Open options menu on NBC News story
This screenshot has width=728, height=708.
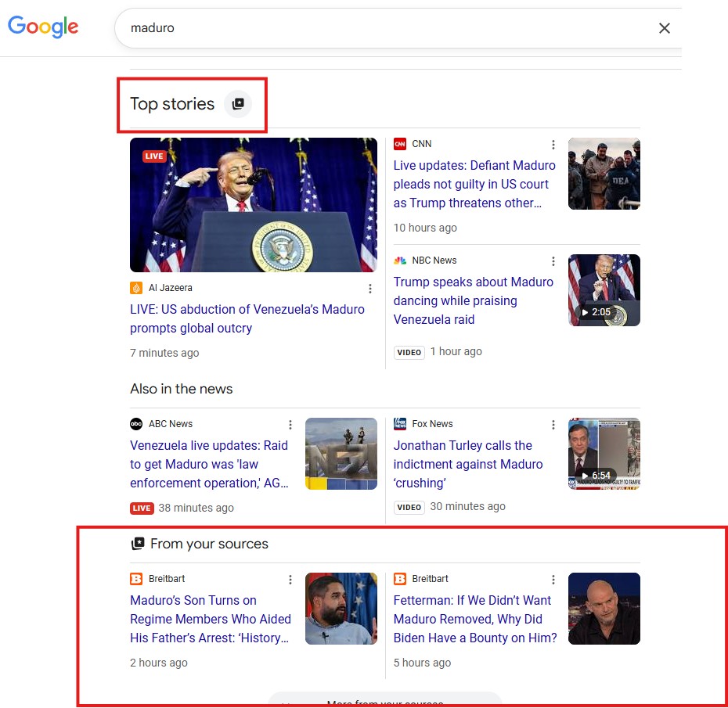pos(553,261)
